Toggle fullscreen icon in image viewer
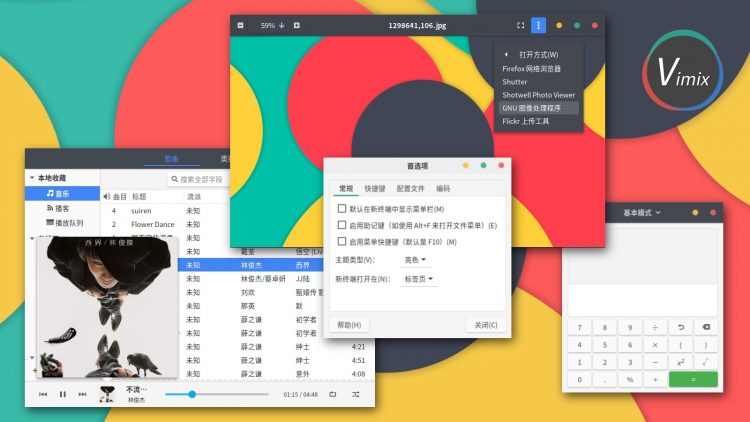The height and width of the screenshot is (422, 750). 520,25
